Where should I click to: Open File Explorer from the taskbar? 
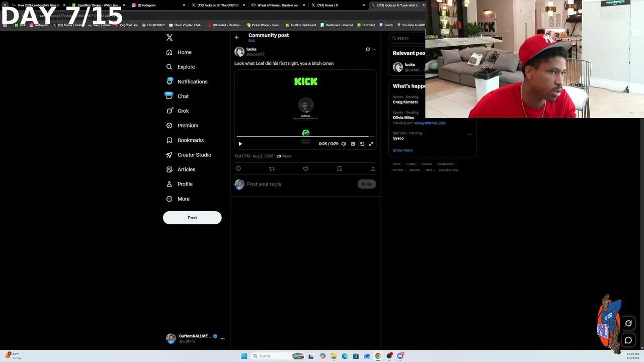coord(334,356)
